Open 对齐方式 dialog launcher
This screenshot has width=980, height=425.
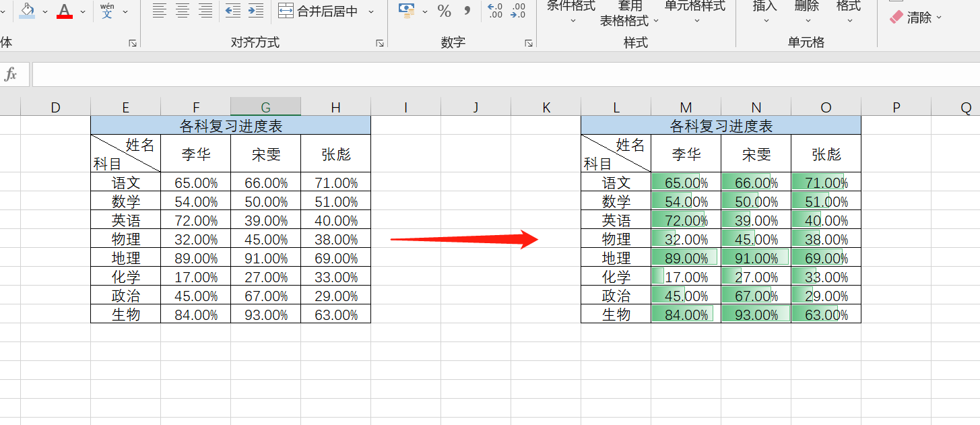tap(380, 43)
